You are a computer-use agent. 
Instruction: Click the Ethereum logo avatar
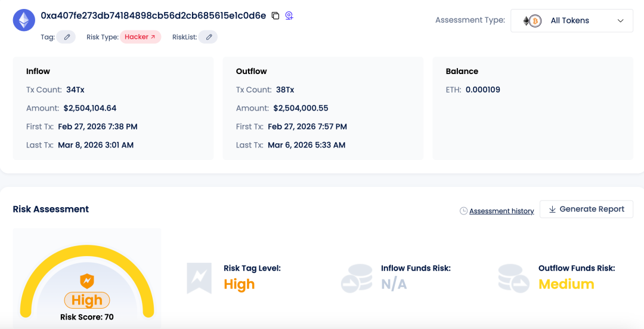[x=24, y=20]
